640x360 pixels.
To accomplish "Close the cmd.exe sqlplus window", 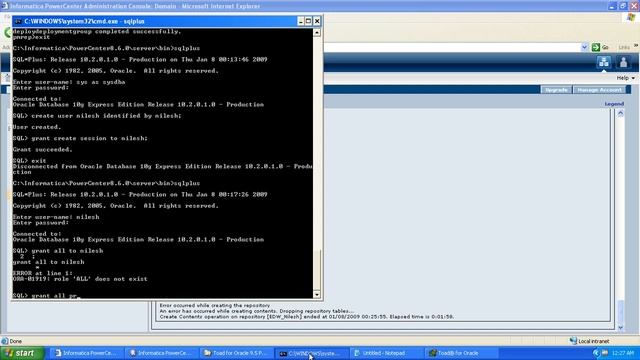I will (x=317, y=21).
